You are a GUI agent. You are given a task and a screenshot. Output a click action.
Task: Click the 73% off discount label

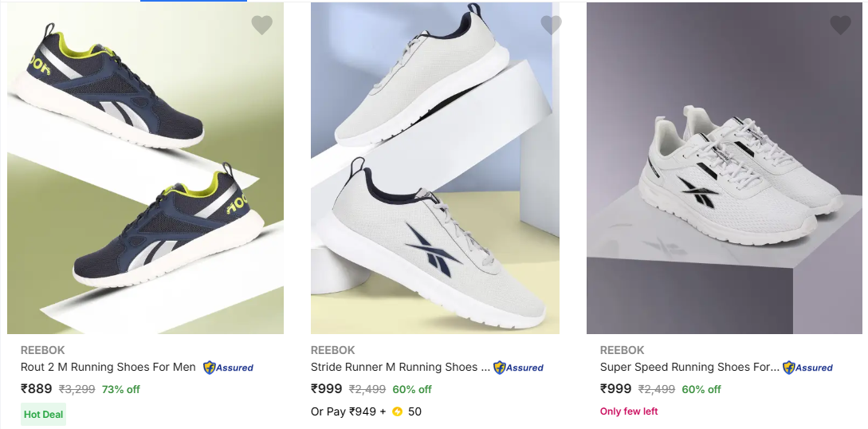click(121, 390)
